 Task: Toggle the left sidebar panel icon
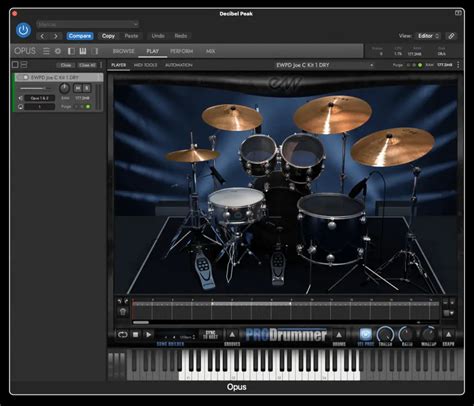(71, 51)
